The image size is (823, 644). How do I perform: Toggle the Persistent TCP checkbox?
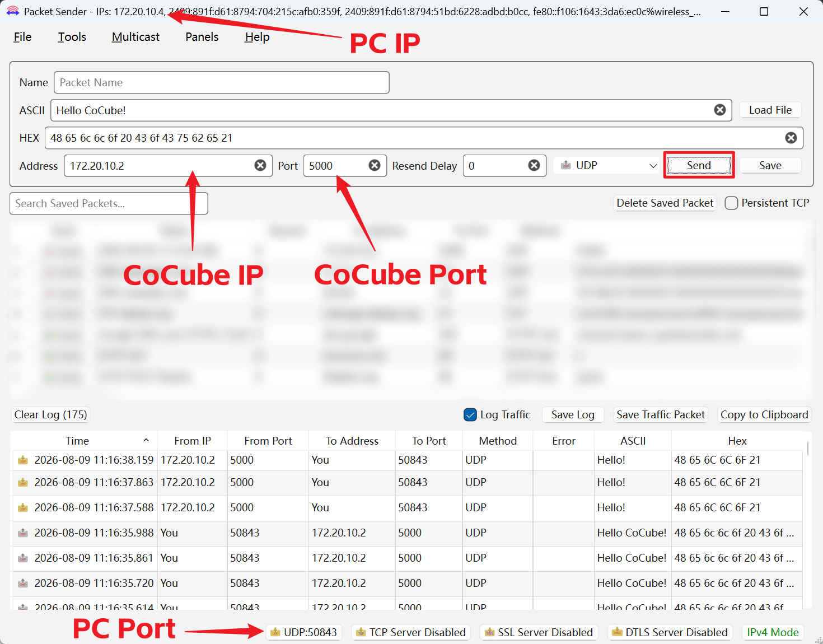731,203
